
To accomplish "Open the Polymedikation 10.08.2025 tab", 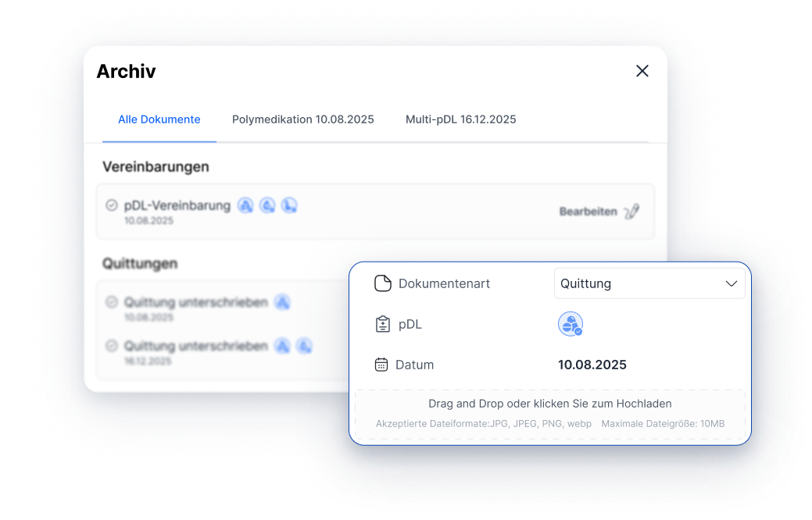I will point(302,119).
